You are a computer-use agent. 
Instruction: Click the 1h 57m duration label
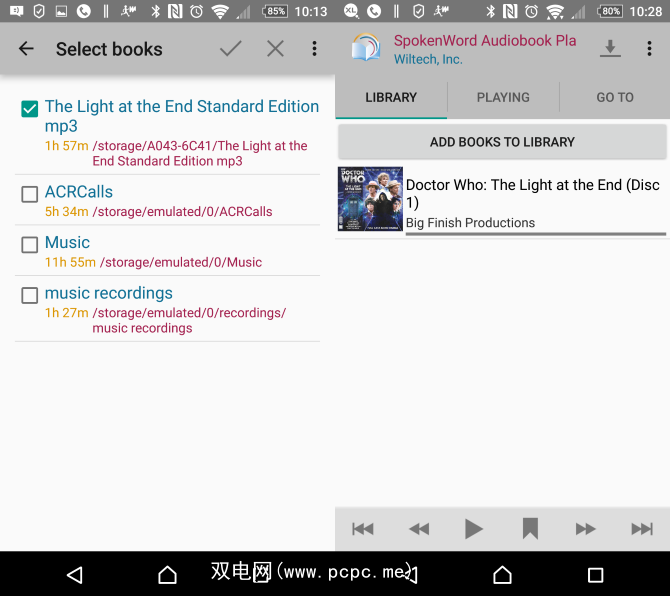pos(67,146)
